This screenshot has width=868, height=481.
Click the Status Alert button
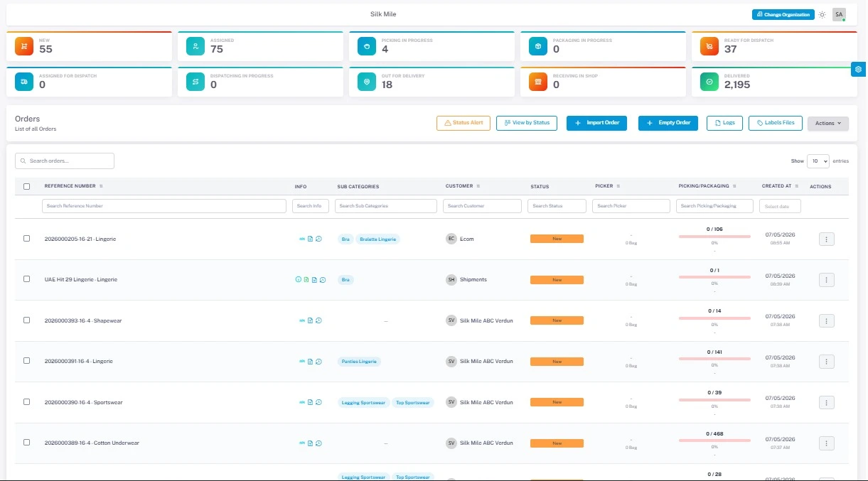[464, 123]
